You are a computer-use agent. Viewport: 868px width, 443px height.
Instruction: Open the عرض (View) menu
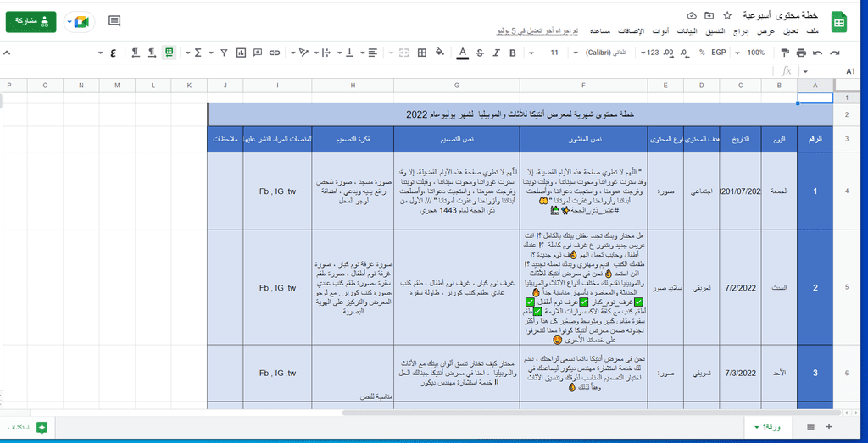(766, 31)
